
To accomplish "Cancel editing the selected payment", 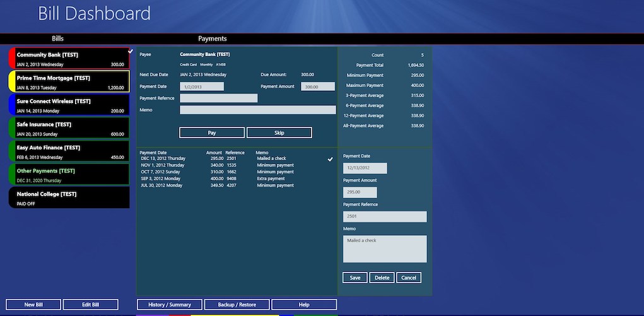I will click(x=409, y=278).
